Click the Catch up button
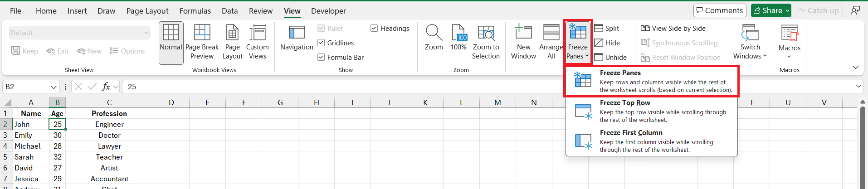 819,10
